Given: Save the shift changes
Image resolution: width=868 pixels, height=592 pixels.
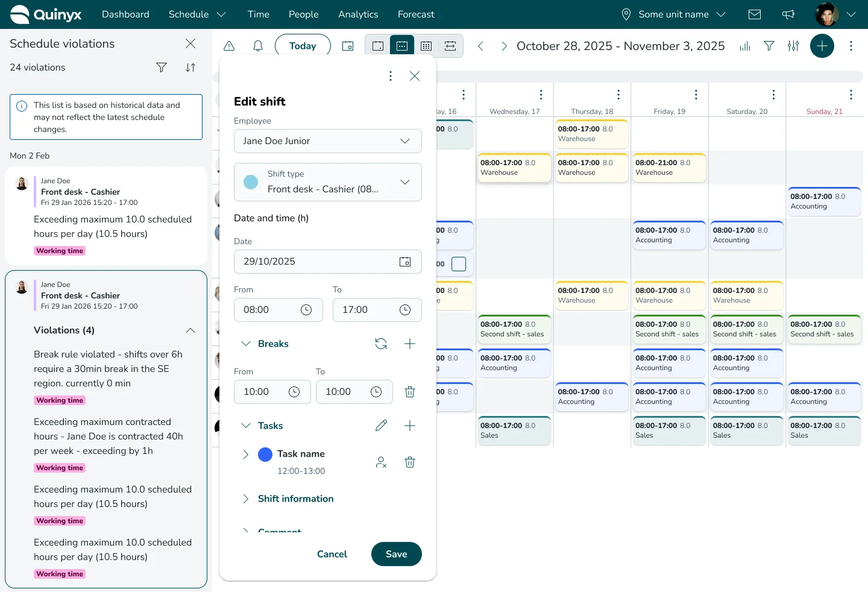Looking at the screenshot, I should (397, 554).
